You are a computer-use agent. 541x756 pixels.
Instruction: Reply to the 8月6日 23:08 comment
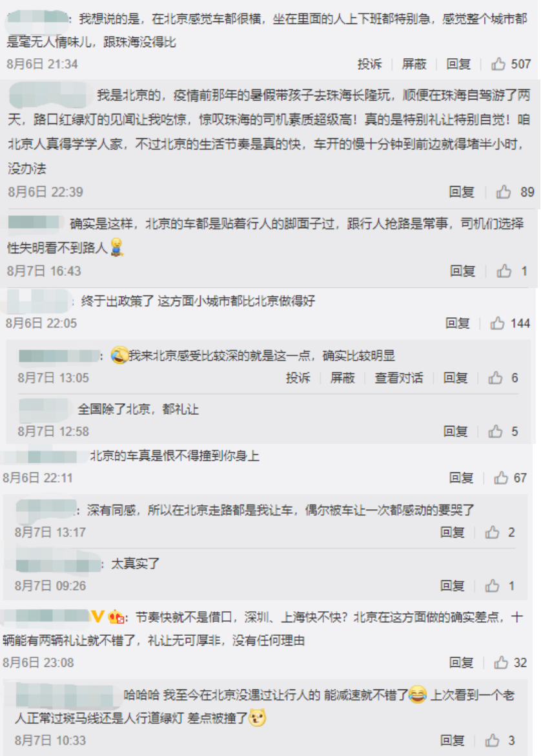(462, 662)
